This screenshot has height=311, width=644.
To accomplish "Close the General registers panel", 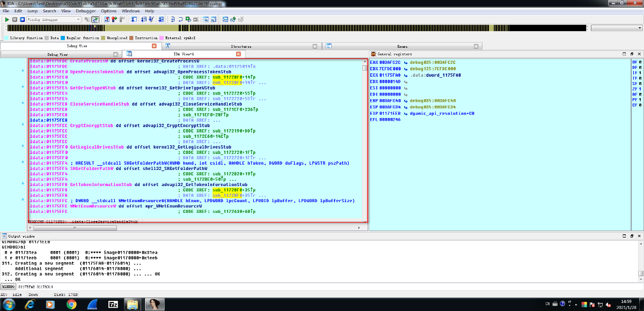I will click(639, 54).
